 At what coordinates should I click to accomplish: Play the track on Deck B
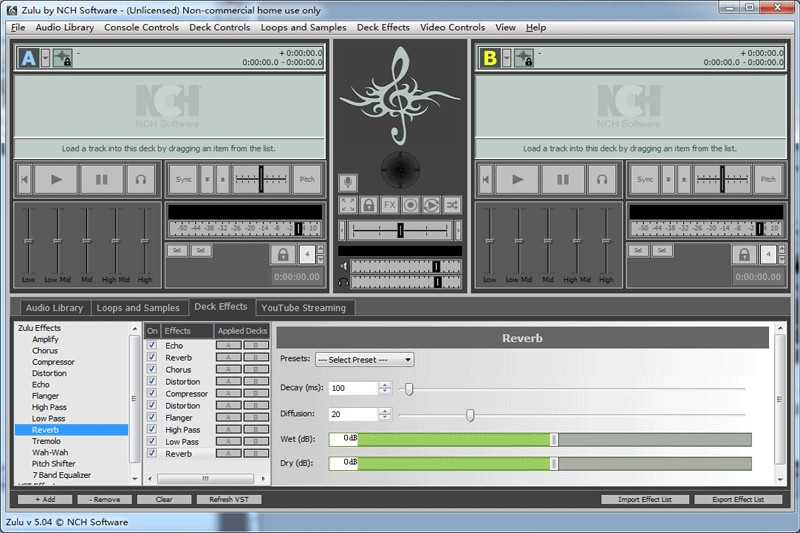pyautogui.click(x=517, y=179)
